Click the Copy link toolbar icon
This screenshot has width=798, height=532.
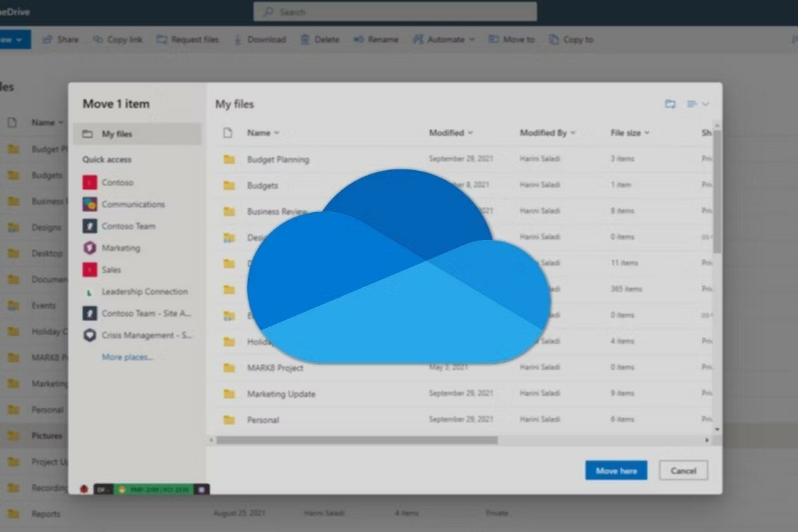(x=97, y=39)
